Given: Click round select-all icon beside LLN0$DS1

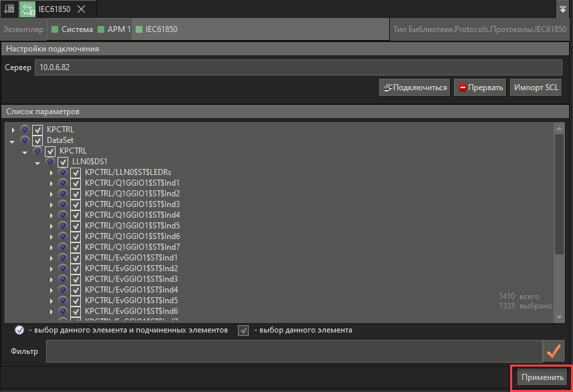Looking at the screenshot, I should pos(50,162).
